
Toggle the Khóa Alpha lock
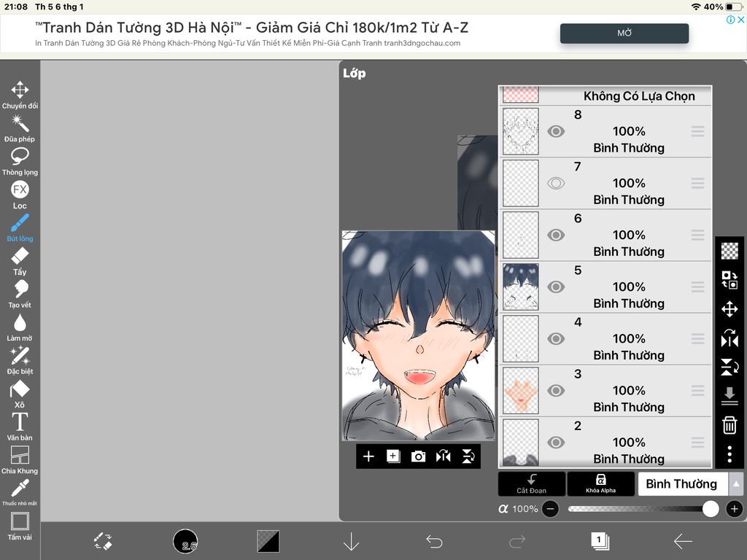pos(601,484)
